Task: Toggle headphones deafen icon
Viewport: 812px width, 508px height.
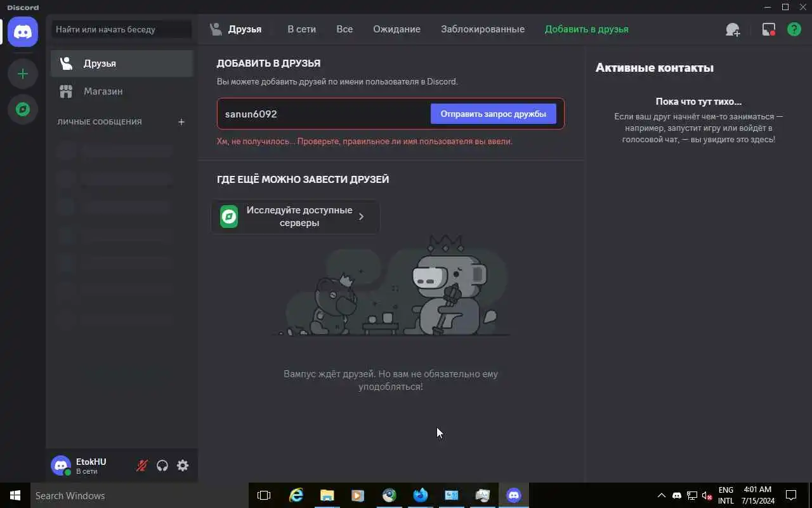Action: point(162,465)
